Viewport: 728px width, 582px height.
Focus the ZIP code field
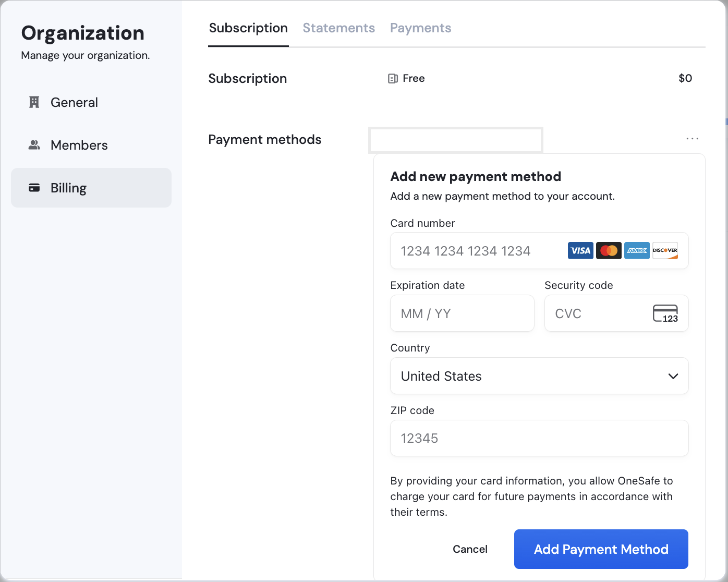click(x=539, y=438)
